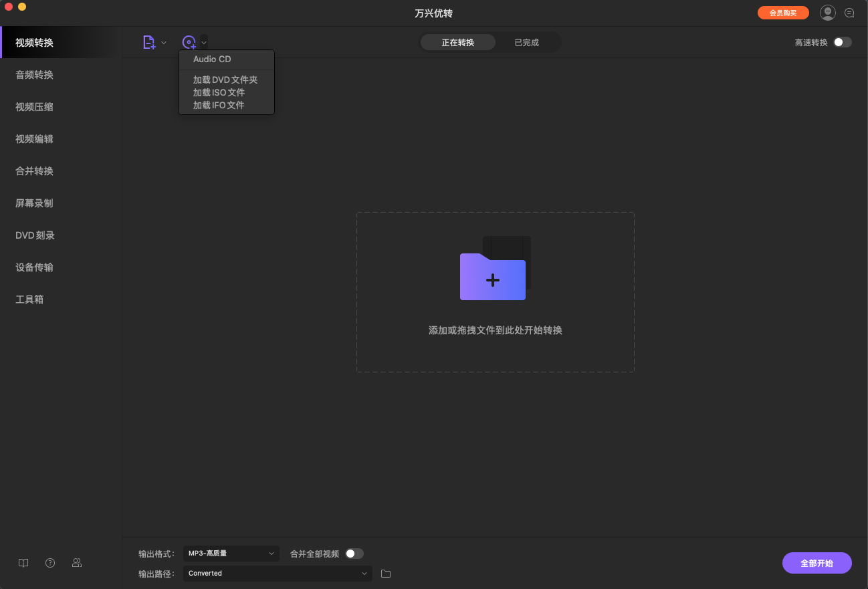868x589 pixels.
Task: Toggle the 高速转换 switch
Action: [x=842, y=42]
